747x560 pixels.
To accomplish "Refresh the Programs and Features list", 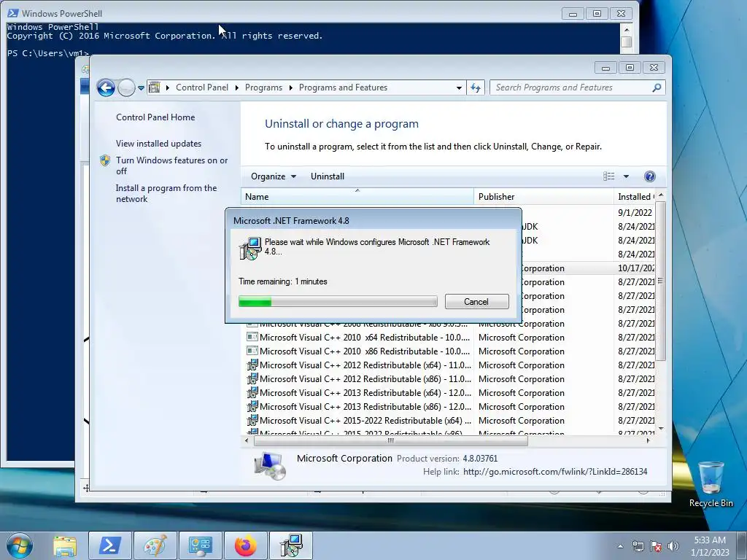I will (x=476, y=87).
